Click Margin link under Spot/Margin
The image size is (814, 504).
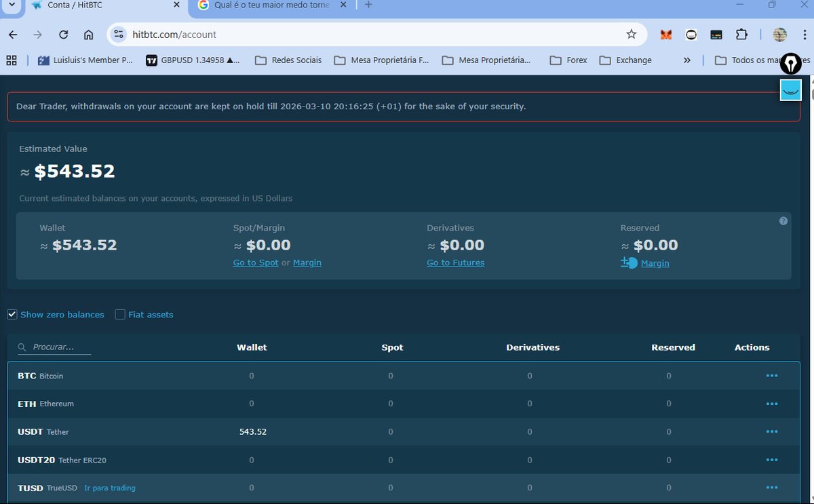coord(307,263)
